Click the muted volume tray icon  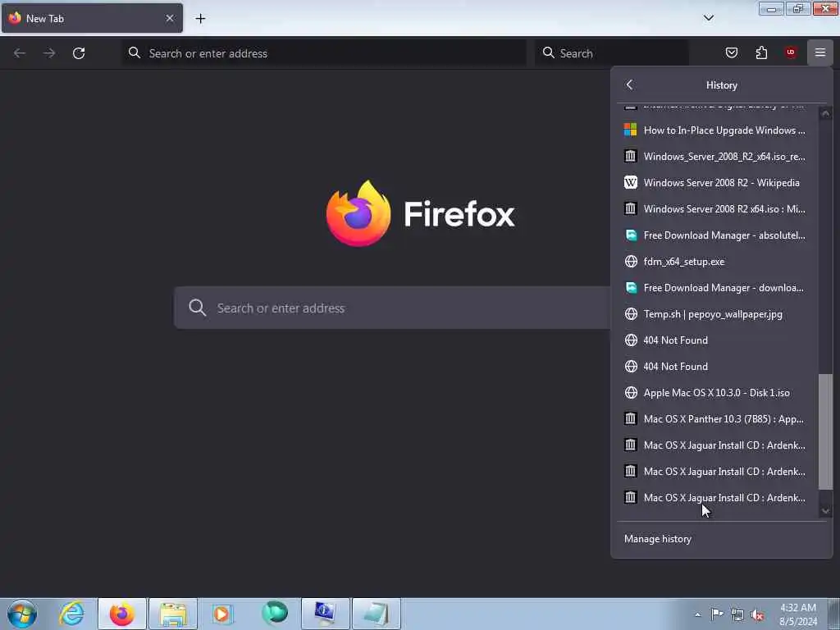(757, 615)
